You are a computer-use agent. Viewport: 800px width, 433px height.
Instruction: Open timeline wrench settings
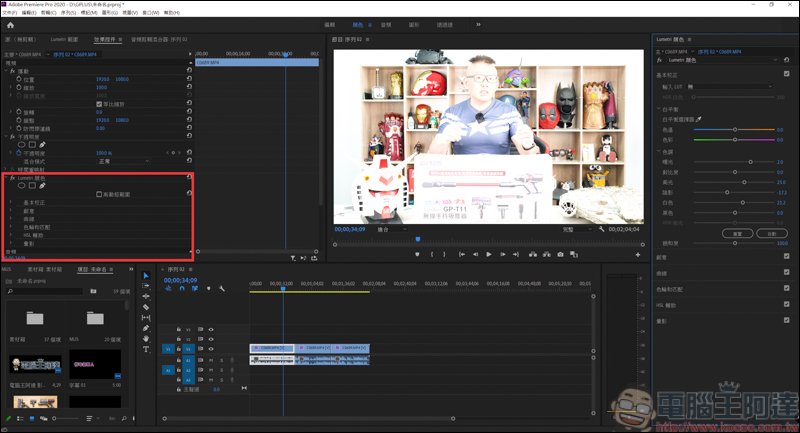[221, 289]
